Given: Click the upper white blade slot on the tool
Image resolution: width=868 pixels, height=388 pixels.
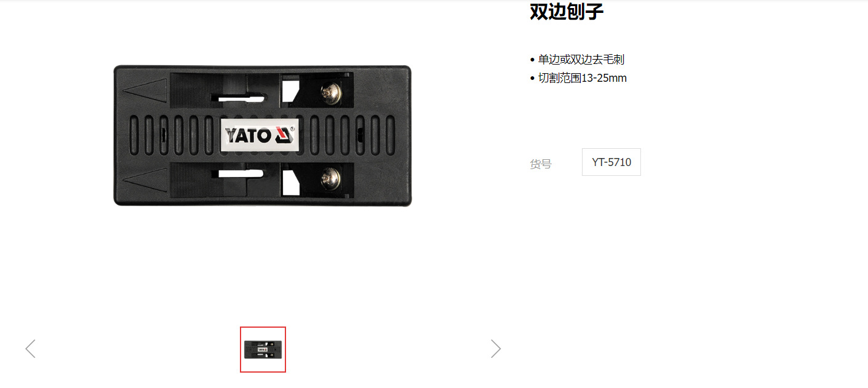Looking at the screenshot, I should click(x=242, y=97).
